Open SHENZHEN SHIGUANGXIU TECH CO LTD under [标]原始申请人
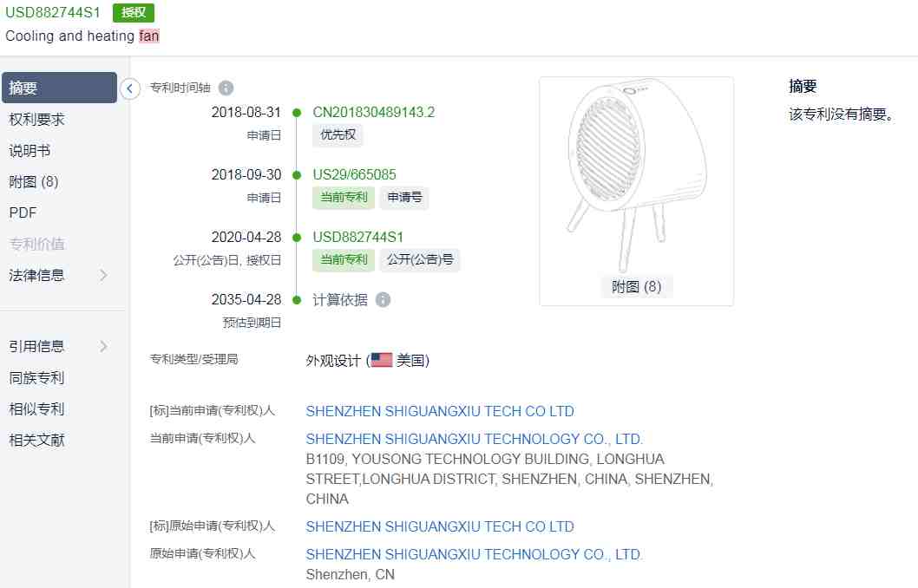This screenshot has width=918, height=588. click(440, 526)
